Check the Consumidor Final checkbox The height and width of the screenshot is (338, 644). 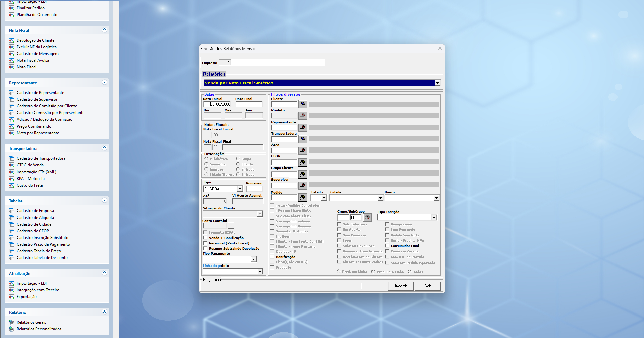point(387,246)
